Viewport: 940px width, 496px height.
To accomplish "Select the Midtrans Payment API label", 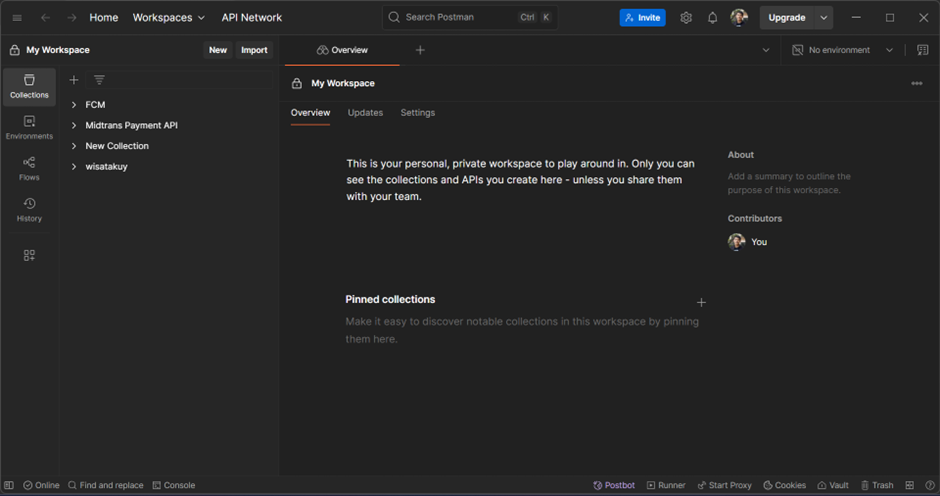I will 131,125.
